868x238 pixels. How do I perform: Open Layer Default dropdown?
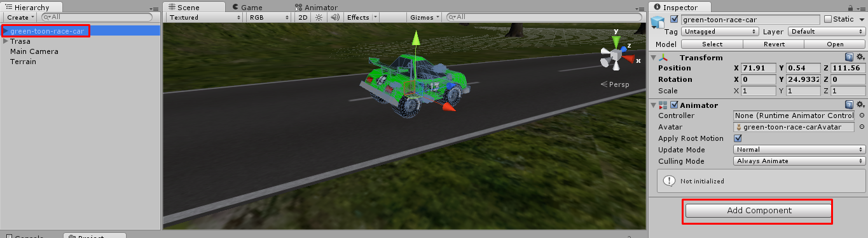(x=826, y=31)
